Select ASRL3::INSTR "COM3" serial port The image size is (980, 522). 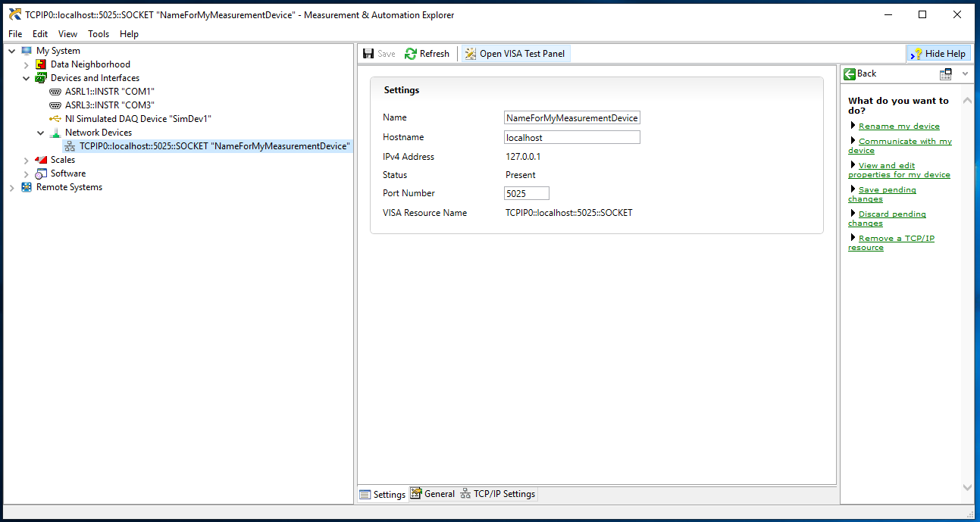[109, 105]
